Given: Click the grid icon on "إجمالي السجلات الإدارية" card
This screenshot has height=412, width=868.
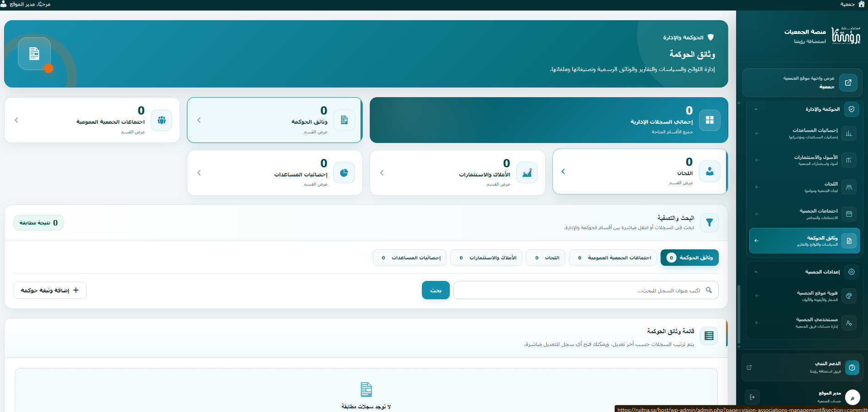Looking at the screenshot, I should tap(710, 120).
